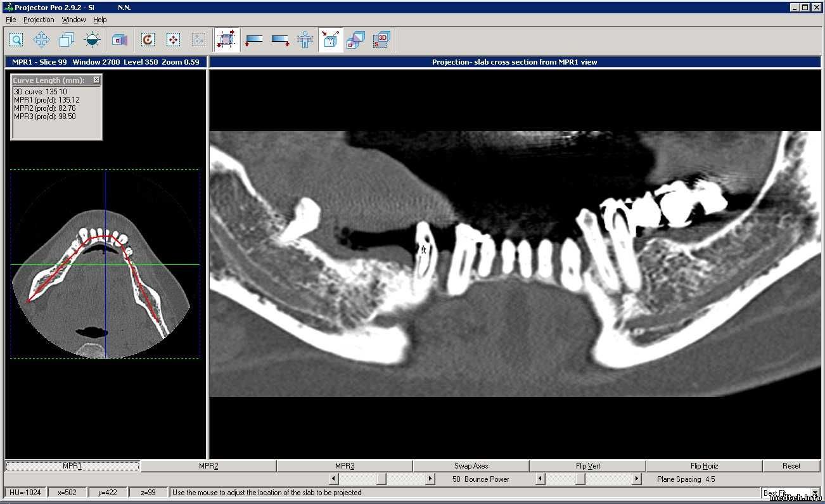Toggle the cube arrow curve tool
825x504 pixels.
point(330,41)
